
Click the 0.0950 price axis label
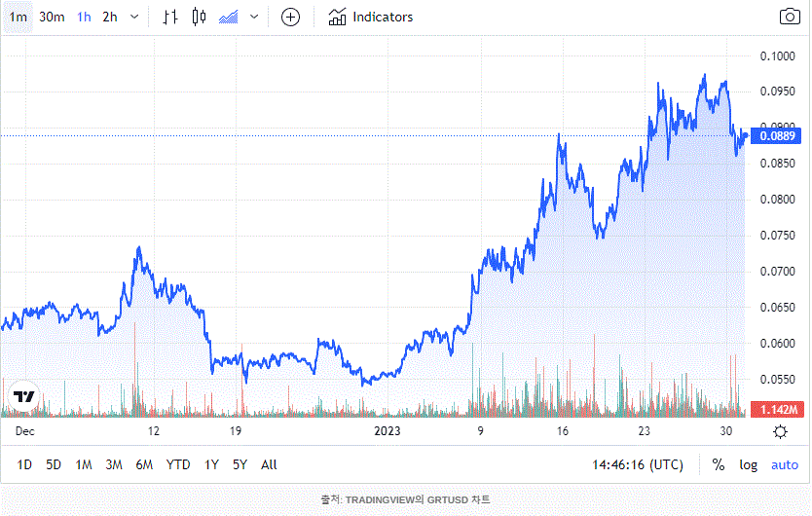[x=777, y=92]
